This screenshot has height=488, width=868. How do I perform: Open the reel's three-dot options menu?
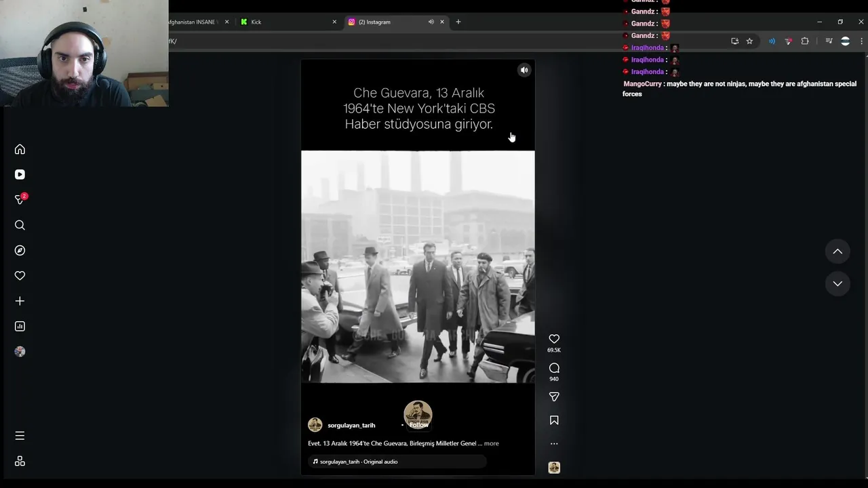coord(554,444)
